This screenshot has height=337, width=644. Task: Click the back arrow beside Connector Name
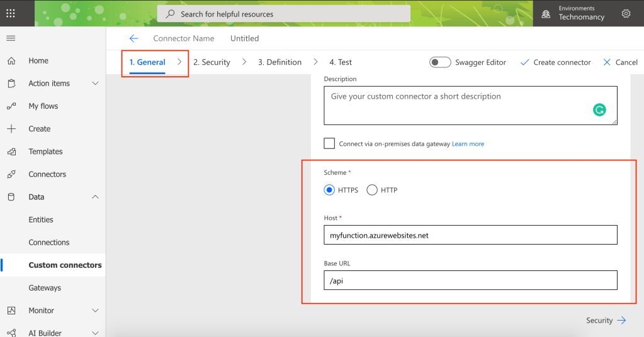[133, 38]
